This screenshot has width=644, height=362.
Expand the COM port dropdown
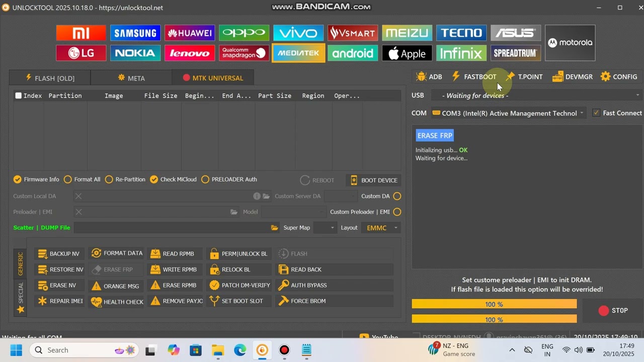509,113
